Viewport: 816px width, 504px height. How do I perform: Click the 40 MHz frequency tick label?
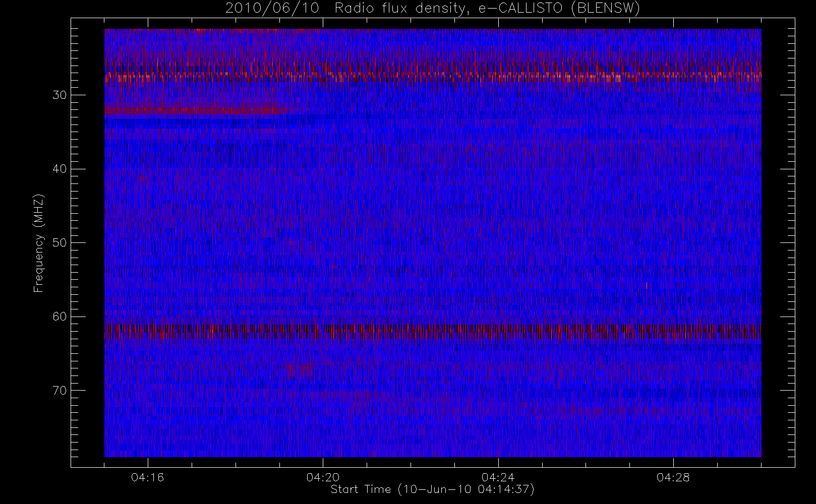(60, 169)
